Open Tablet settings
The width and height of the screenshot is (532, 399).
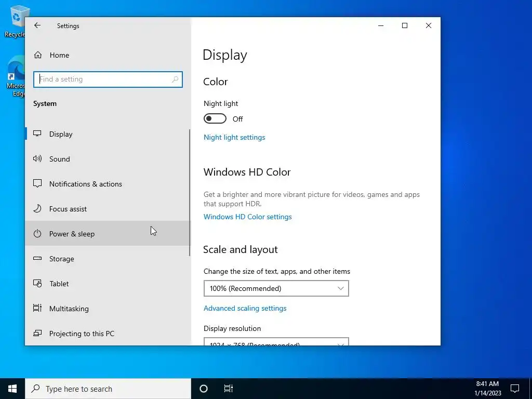click(x=108, y=283)
